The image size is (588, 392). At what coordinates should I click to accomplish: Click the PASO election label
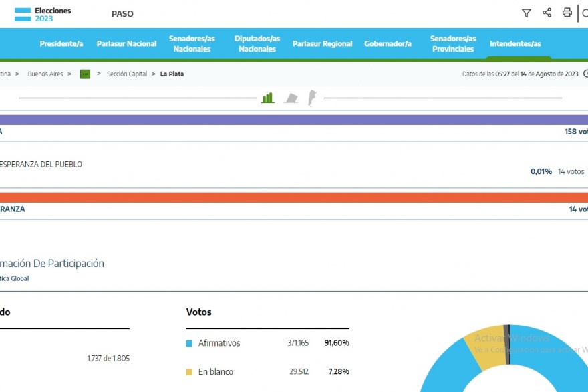123,14
